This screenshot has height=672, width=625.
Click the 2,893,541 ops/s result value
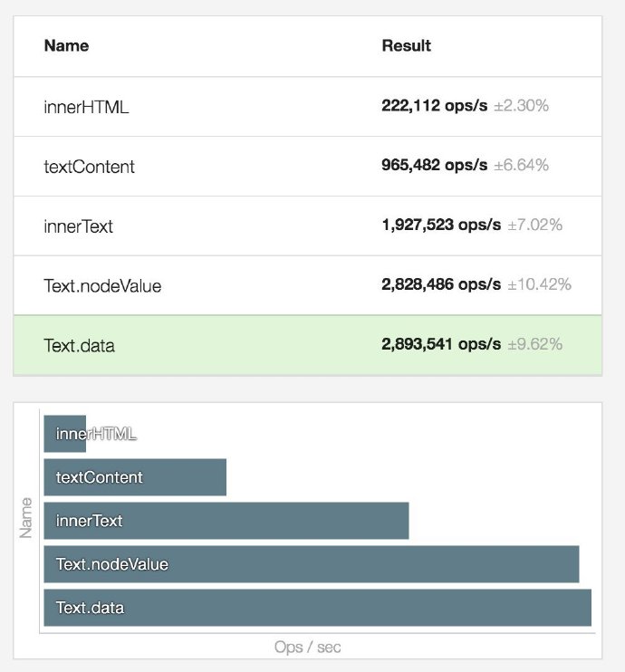tap(441, 344)
